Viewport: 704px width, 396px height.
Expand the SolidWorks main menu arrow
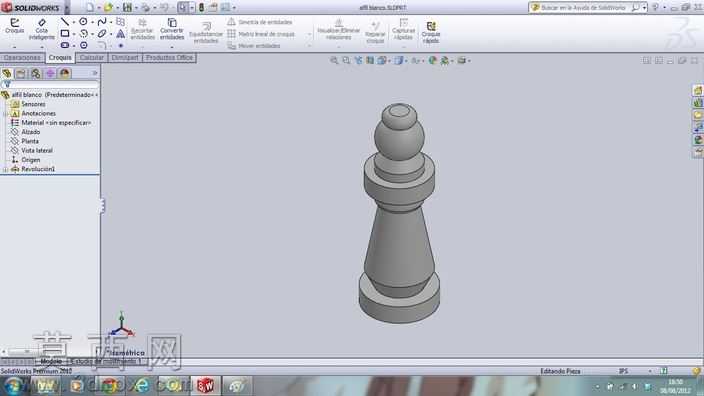67,8
